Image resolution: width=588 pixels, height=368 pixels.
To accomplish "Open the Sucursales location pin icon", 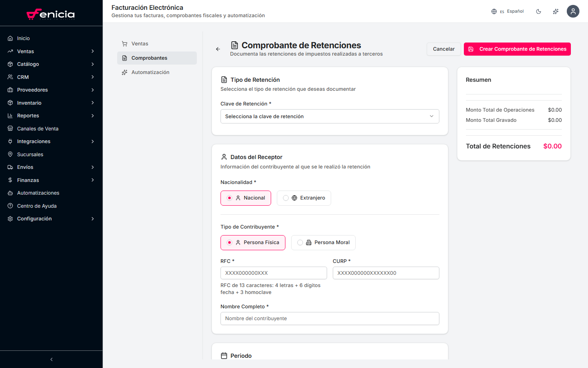I will point(9,154).
